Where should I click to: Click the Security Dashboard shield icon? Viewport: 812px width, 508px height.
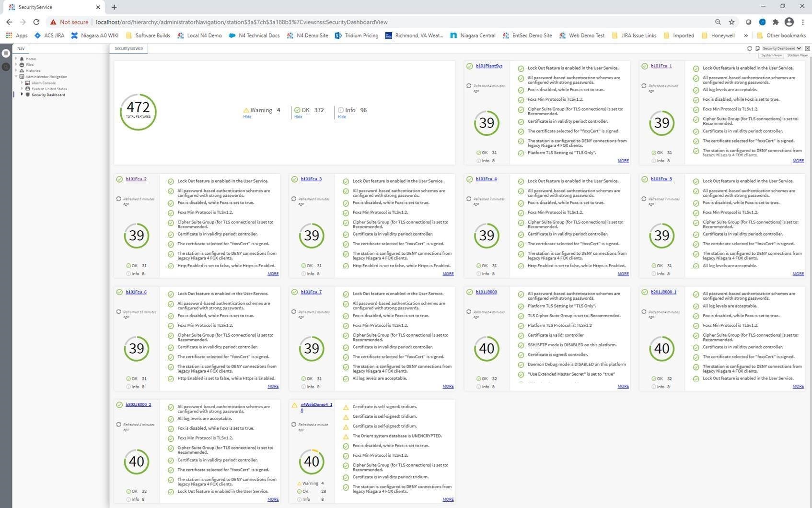pos(28,95)
